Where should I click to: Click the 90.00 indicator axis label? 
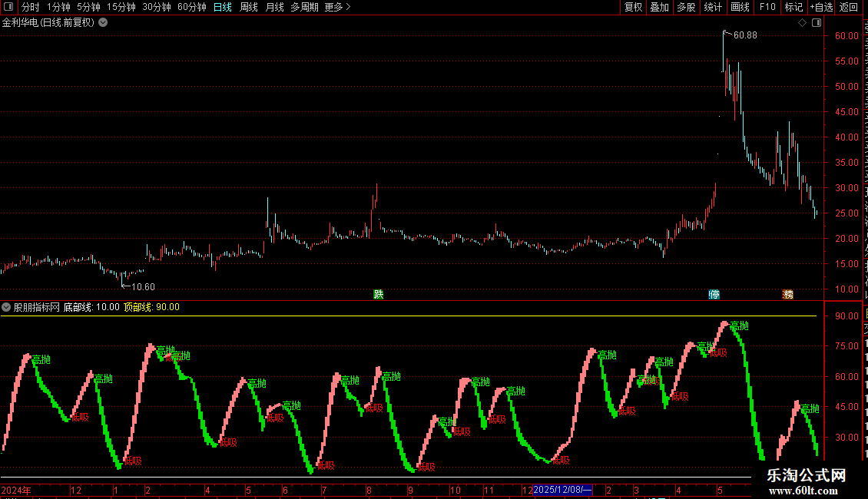point(846,316)
